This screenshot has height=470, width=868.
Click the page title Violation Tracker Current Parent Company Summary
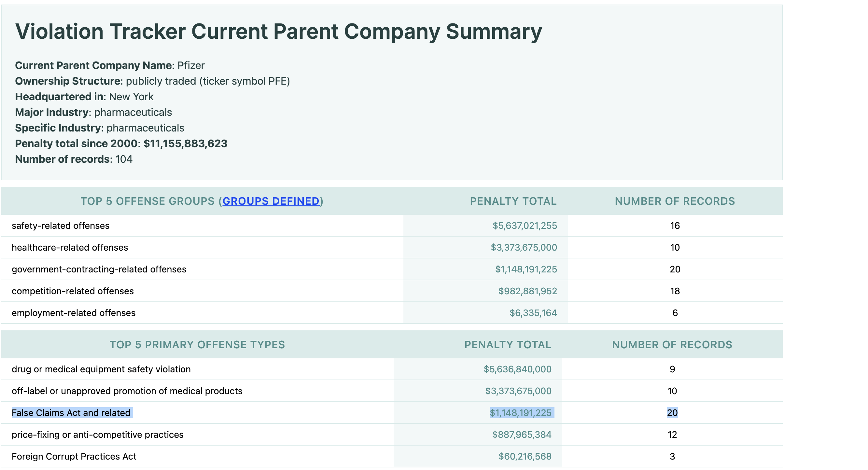tap(279, 31)
